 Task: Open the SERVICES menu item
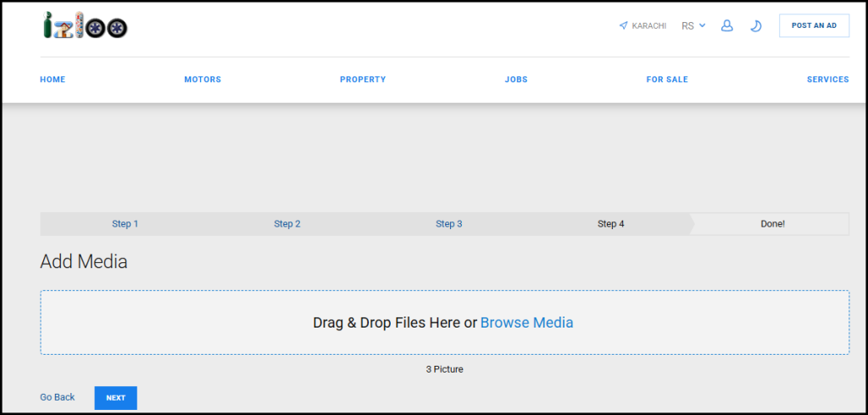tap(827, 80)
